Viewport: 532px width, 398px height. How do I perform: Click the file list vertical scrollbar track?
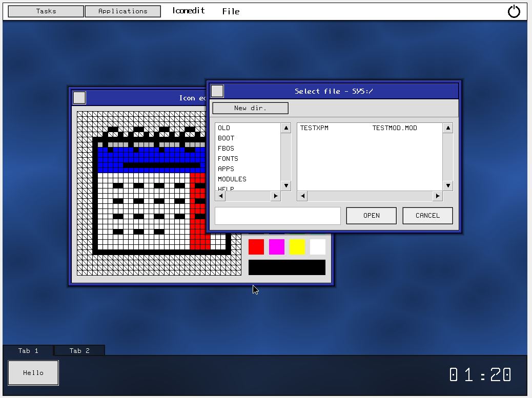point(448,157)
